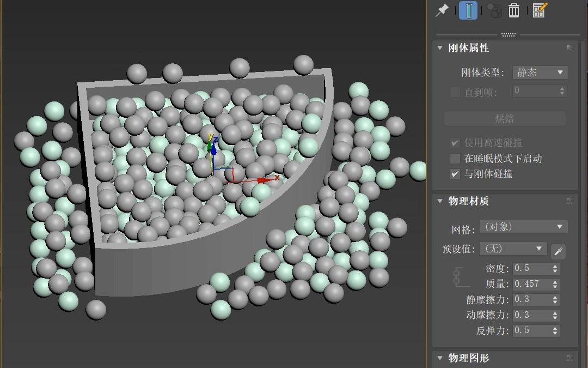The height and width of the screenshot is (368, 588).
Task: Open the 网格 (对象) dropdown
Action: 523,226
